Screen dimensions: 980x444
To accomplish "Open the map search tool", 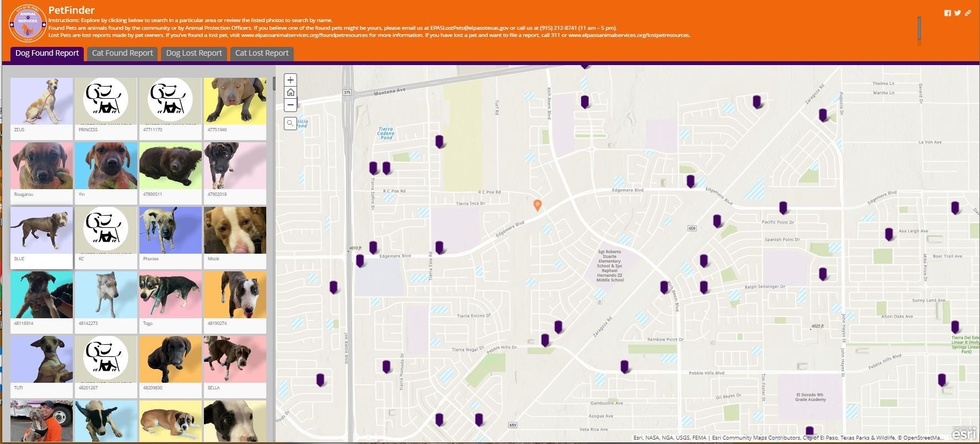I will point(290,124).
